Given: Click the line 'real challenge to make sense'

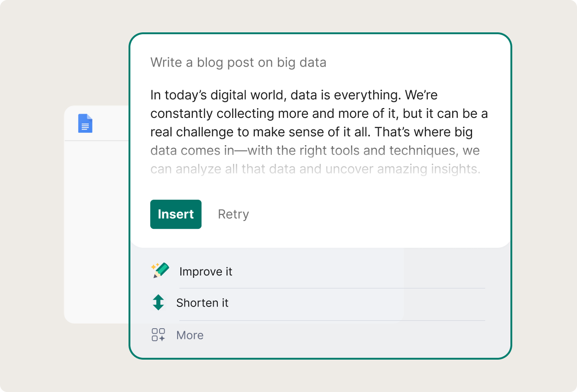Looking at the screenshot, I should pyautogui.click(x=312, y=132).
